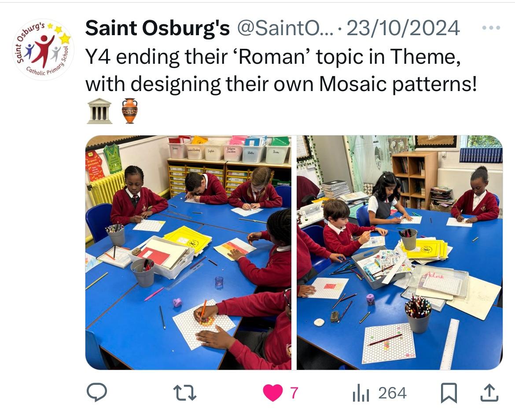Click the like count number 7

(x=294, y=393)
